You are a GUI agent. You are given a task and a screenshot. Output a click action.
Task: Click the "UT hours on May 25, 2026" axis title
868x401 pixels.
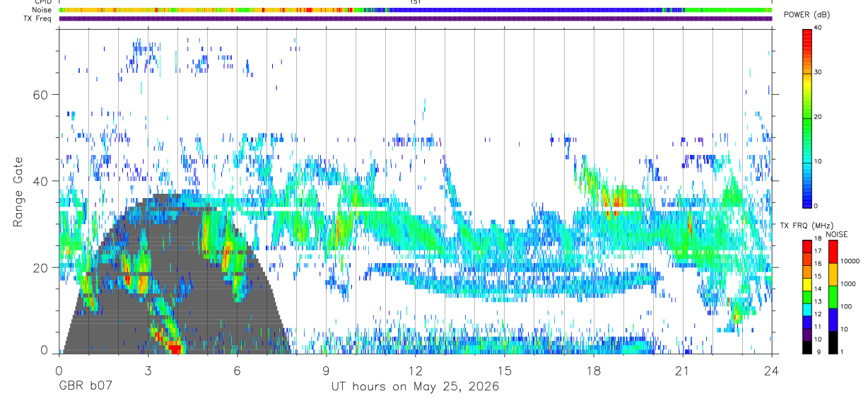click(416, 386)
